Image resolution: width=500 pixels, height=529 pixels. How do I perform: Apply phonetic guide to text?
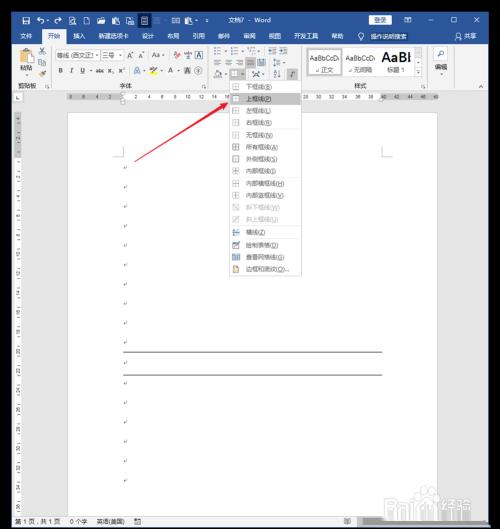pos(188,55)
